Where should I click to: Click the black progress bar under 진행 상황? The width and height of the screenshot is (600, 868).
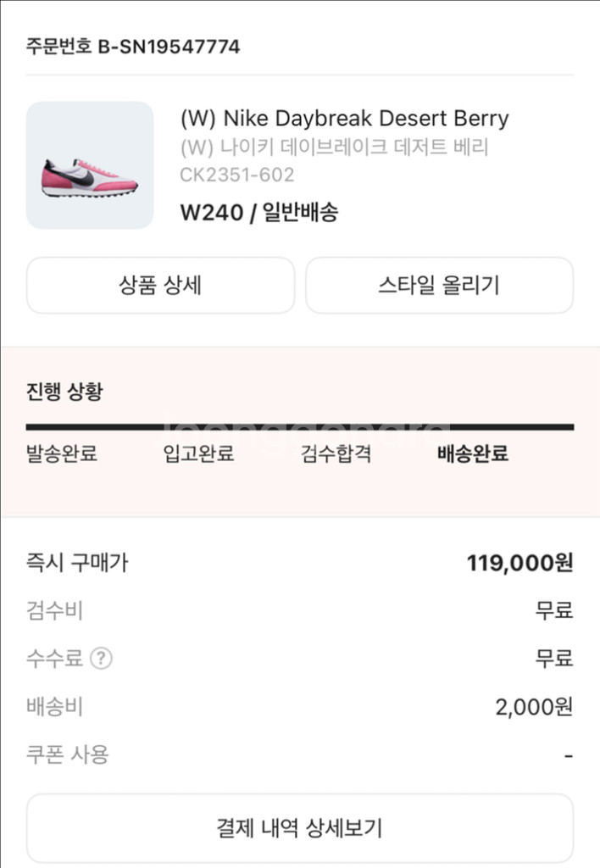pos(299,427)
